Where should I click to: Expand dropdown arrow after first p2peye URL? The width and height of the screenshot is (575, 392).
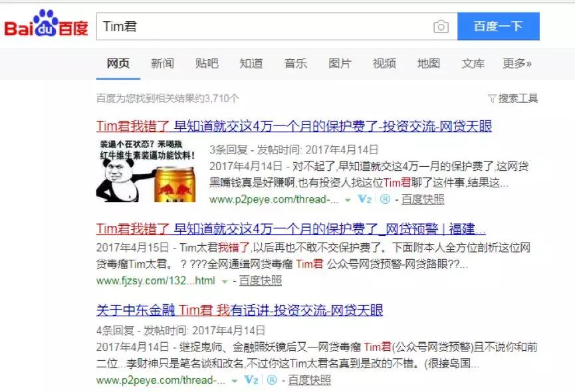point(348,201)
